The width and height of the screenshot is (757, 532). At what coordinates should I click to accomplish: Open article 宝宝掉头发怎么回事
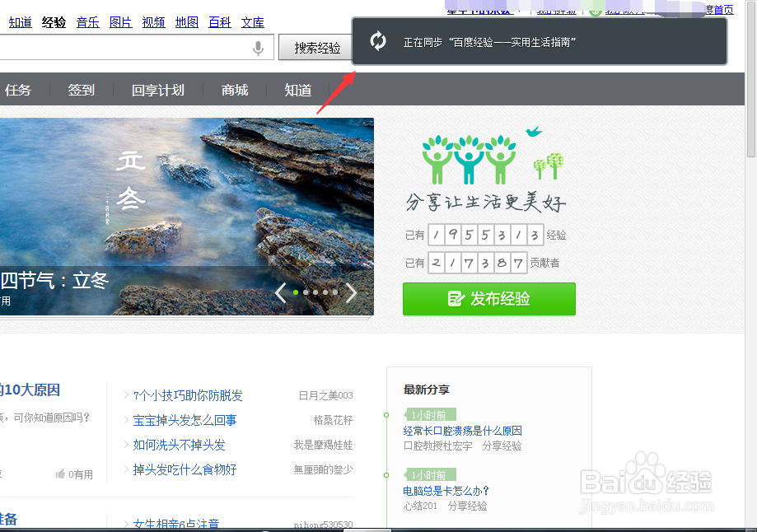tap(185, 420)
